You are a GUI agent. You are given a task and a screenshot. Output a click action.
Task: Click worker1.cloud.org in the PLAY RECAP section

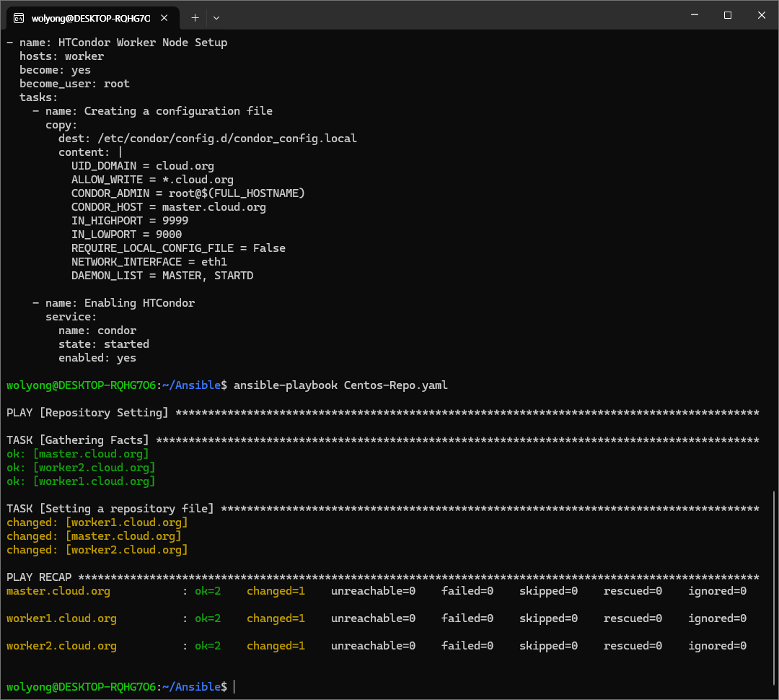click(x=61, y=618)
